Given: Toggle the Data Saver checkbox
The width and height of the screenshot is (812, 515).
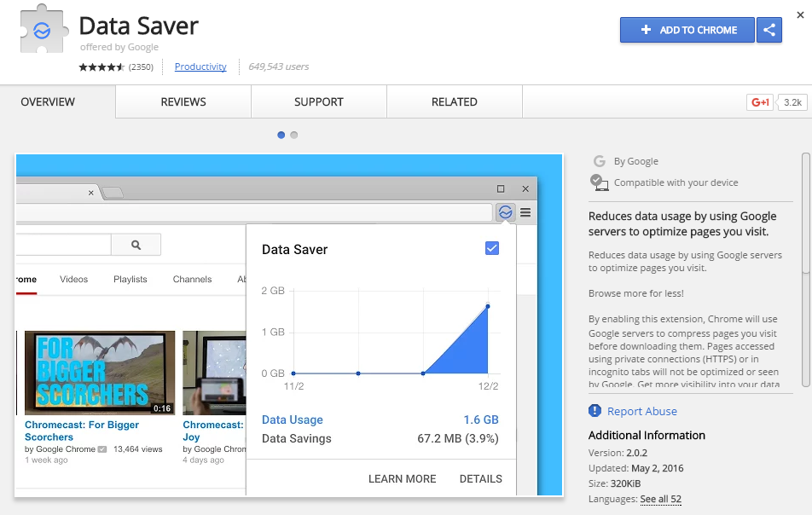Looking at the screenshot, I should pyautogui.click(x=492, y=248).
